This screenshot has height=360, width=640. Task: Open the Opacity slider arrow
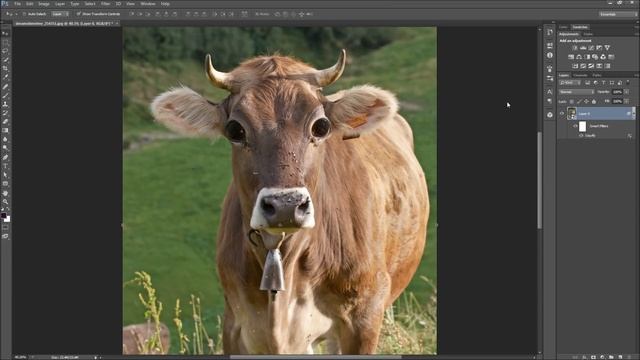click(x=627, y=92)
